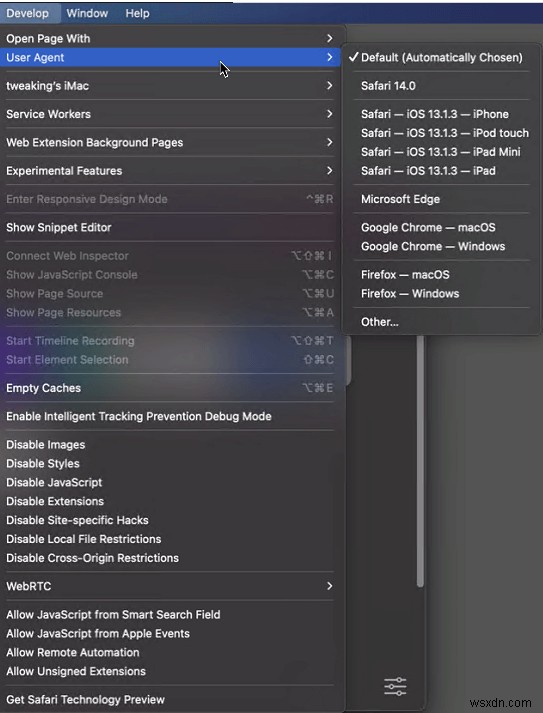Image resolution: width=543 pixels, height=713 pixels.
Task: Toggle Disable Styles
Action: pyautogui.click(x=170, y=463)
